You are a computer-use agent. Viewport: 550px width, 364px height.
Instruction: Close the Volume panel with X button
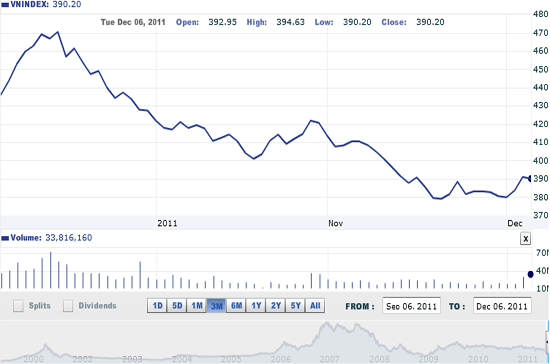pyautogui.click(x=525, y=239)
